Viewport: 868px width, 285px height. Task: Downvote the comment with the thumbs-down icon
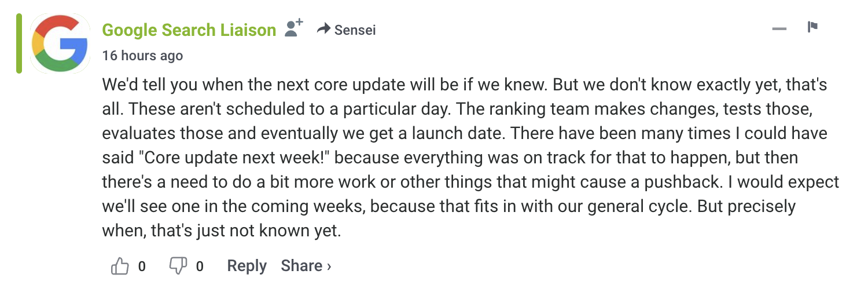(176, 266)
